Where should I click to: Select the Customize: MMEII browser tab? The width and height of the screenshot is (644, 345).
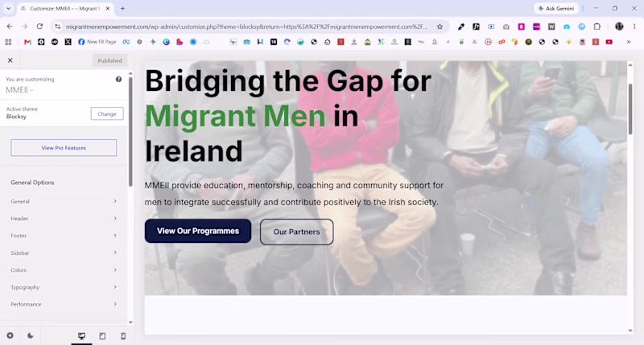point(65,8)
